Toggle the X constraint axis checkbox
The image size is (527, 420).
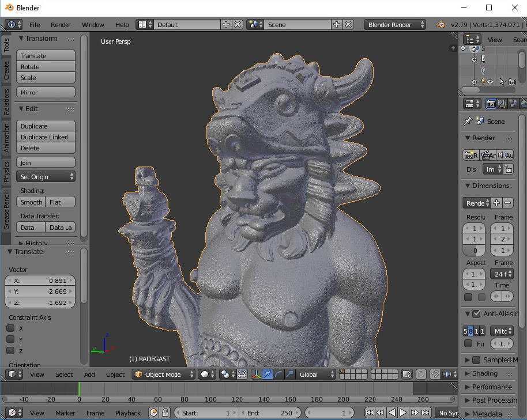coord(10,328)
